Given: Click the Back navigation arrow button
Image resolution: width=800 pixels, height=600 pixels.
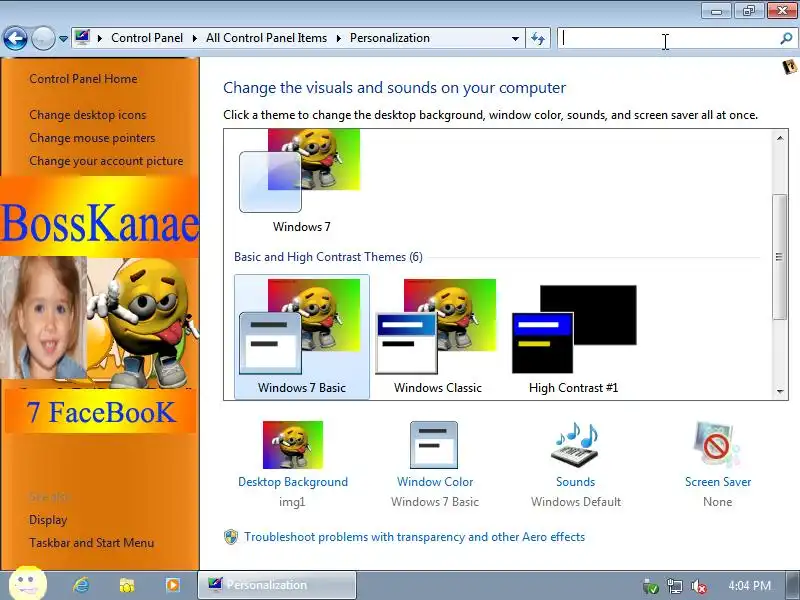Looking at the screenshot, I should (15, 38).
